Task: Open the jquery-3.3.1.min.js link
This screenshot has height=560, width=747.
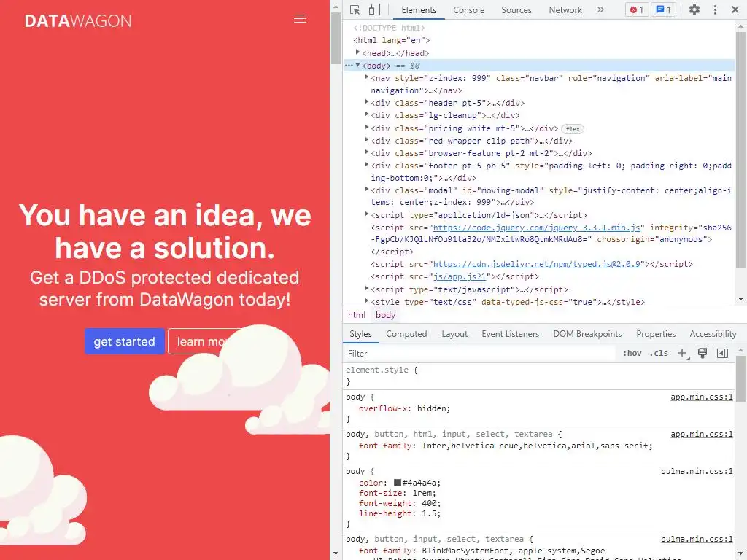Action: (x=536, y=227)
